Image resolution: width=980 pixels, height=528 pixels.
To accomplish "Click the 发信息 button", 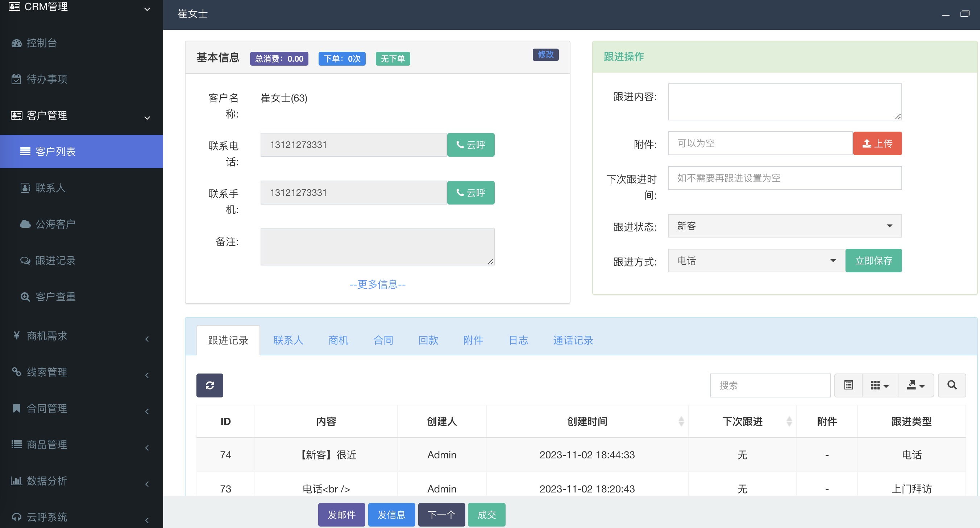I will click(x=391, y=515).
